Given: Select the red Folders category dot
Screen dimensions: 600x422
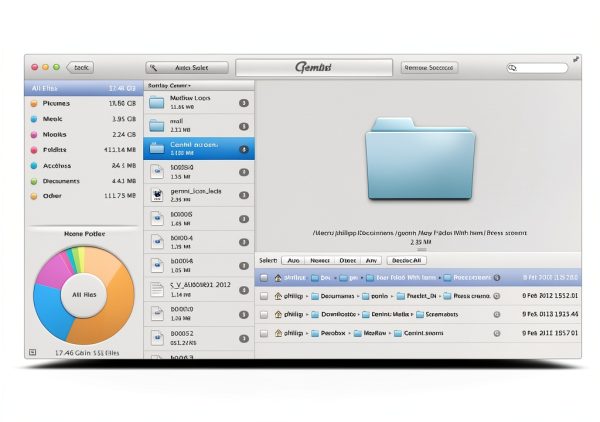Looking at the screenshot, I should pos(34,150).
